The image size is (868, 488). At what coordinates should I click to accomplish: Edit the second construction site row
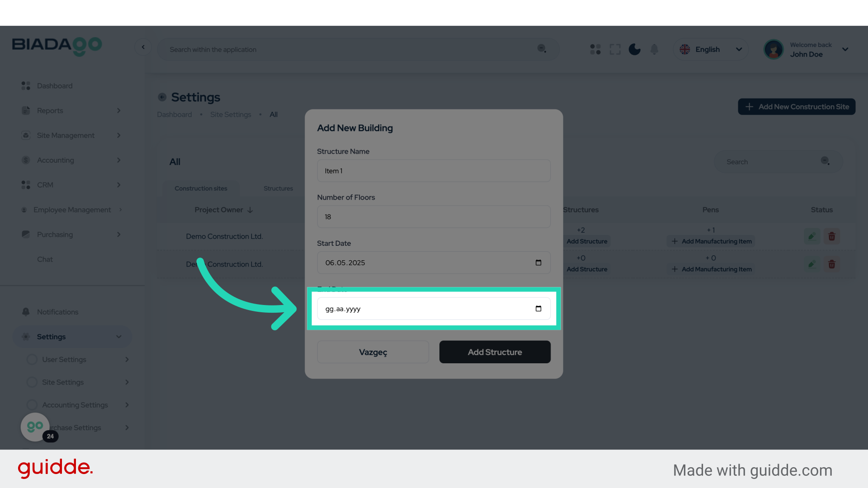[812, 264]
